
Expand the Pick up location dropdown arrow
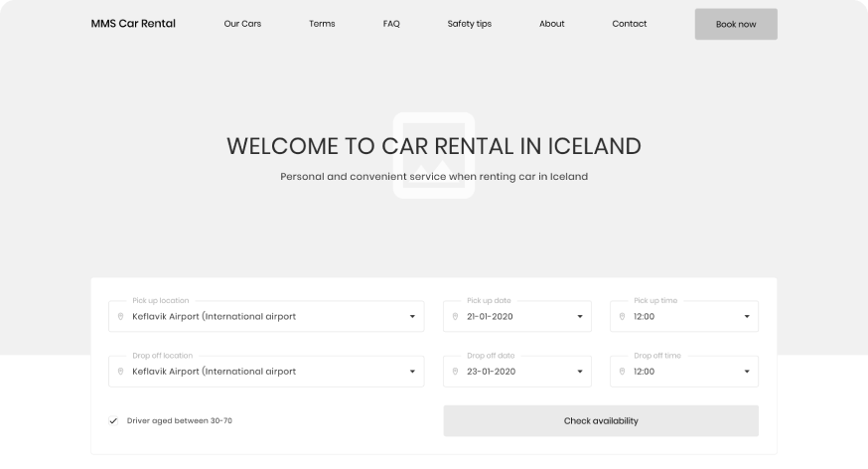tap(412, 317)
